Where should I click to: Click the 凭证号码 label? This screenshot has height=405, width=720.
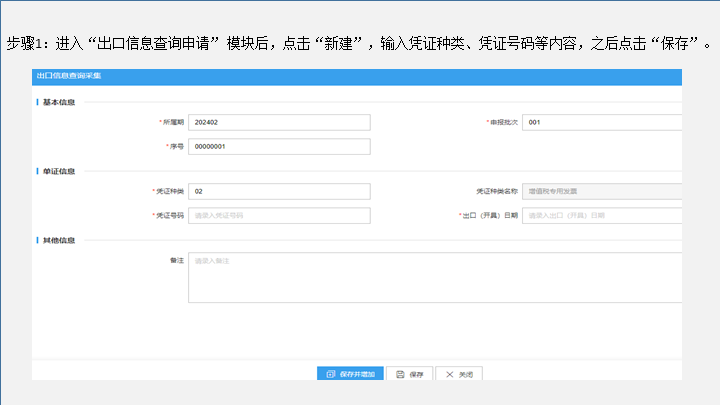point(170,215)
